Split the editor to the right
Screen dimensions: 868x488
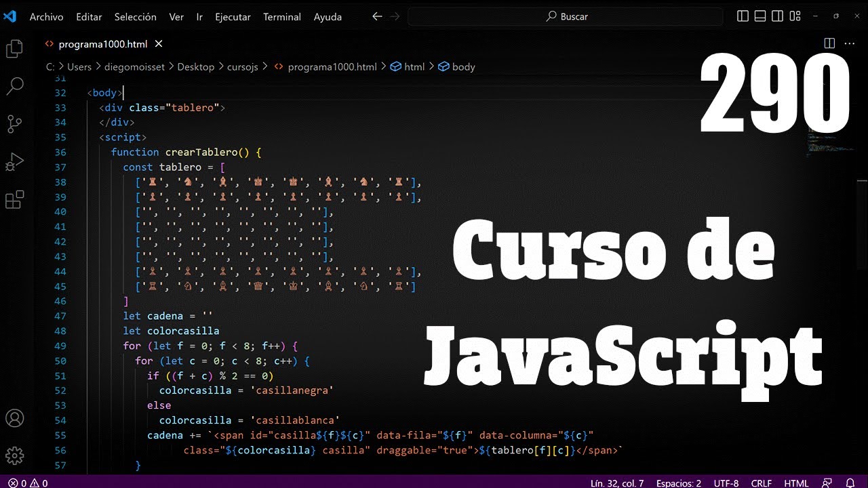[829, 43]
